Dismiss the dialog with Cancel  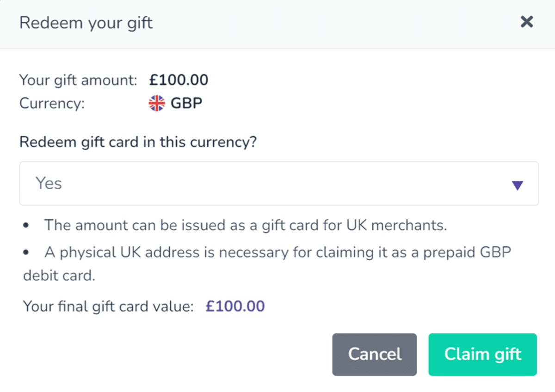pyautogui.click(x=374, y=355)
